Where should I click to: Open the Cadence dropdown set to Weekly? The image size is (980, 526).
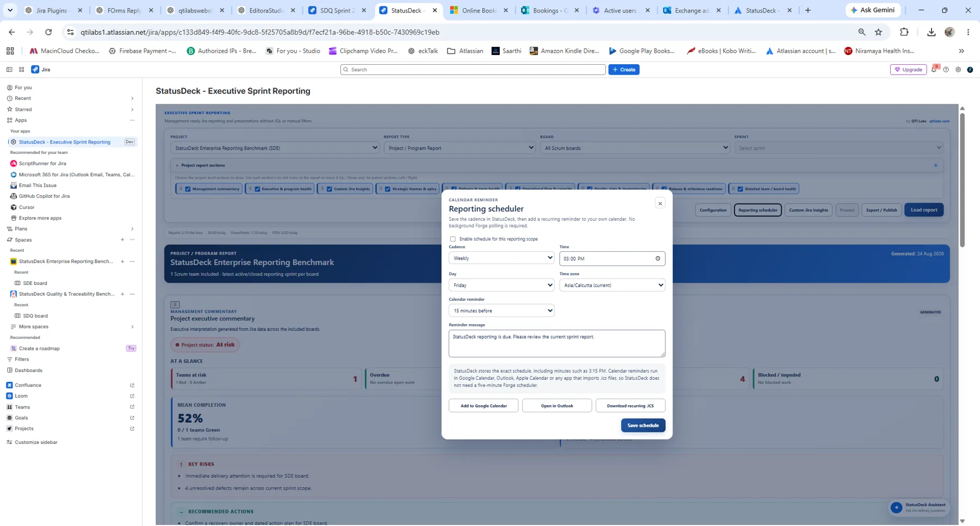click(x=501, y=258)
